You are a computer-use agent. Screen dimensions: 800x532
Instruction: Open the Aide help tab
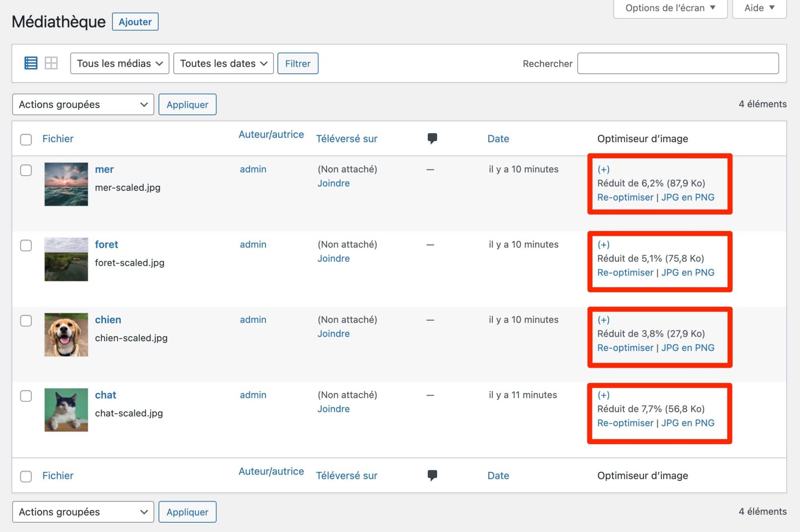point(759,8)
